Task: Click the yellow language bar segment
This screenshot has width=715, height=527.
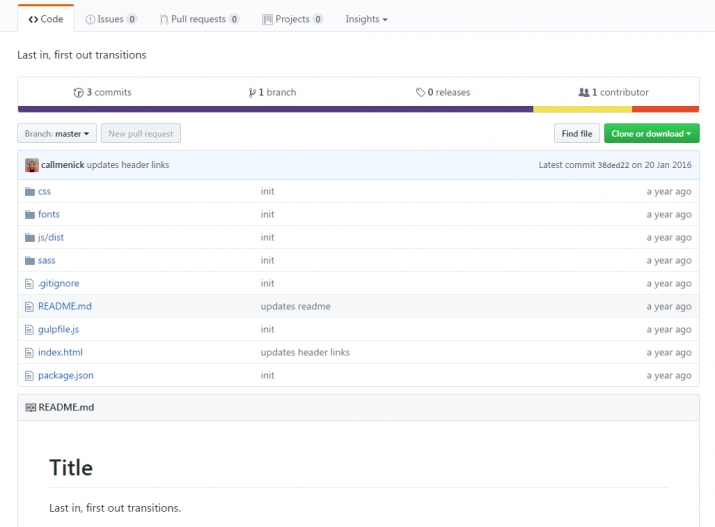Action: [582, 109]
